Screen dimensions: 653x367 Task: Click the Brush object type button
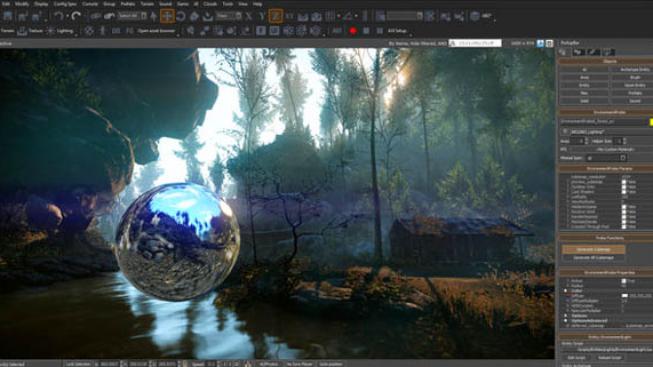635,77
